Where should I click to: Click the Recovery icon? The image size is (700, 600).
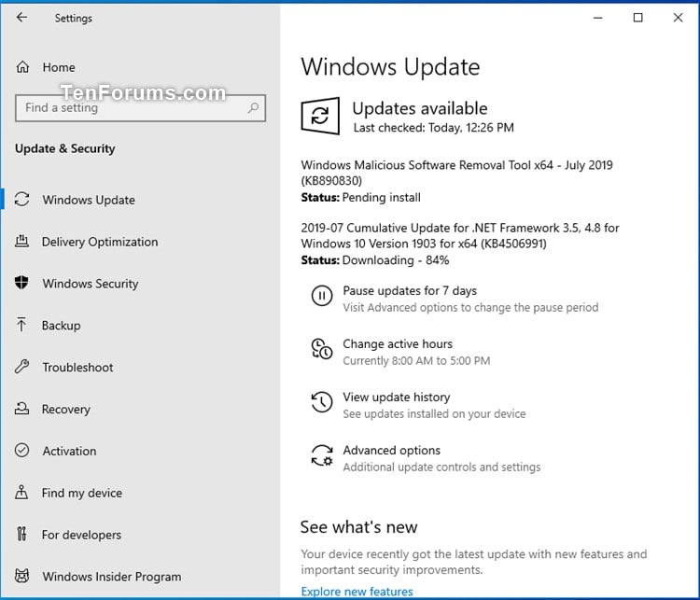(x=21, y=408)
